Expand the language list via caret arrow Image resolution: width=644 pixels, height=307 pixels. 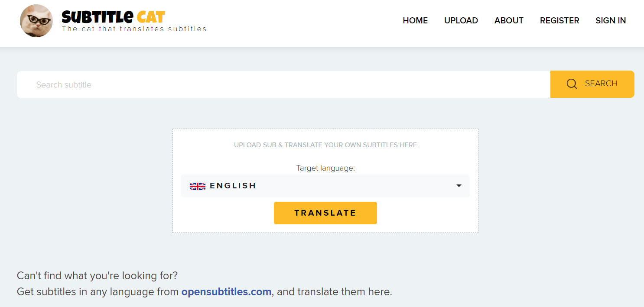pyautogui.click(x=459, y=186)
